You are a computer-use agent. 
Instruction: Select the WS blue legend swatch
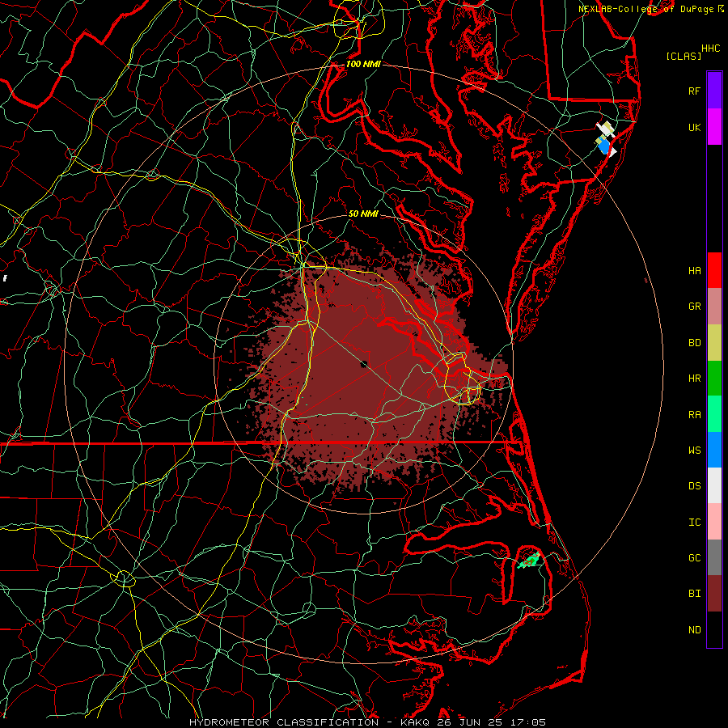714,450
